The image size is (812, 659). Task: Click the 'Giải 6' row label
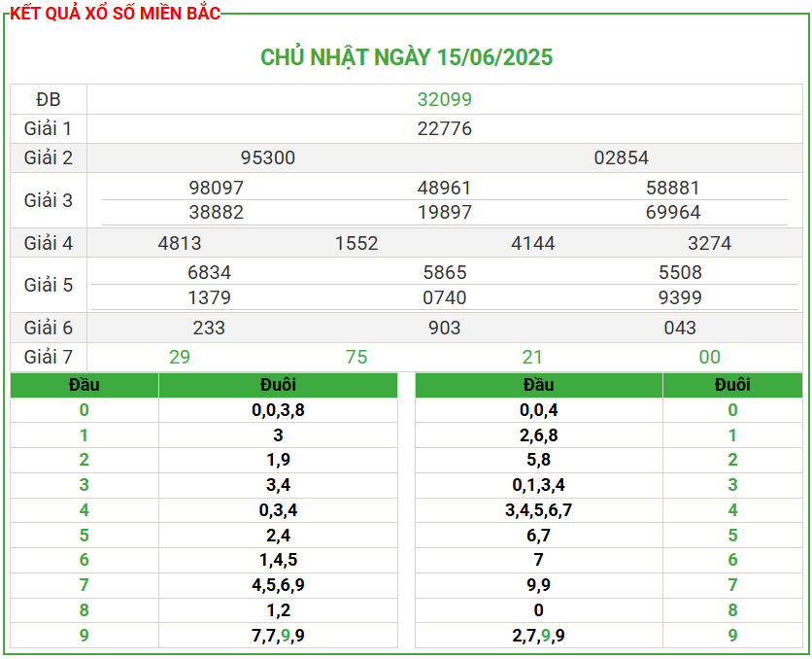pyautogui.click(x=49, y=328)
